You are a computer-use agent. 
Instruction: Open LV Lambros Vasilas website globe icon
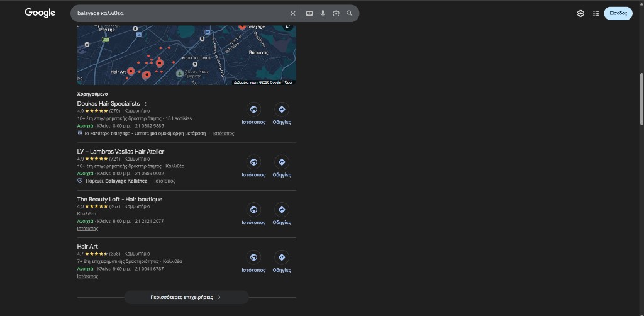click(253, 162)
